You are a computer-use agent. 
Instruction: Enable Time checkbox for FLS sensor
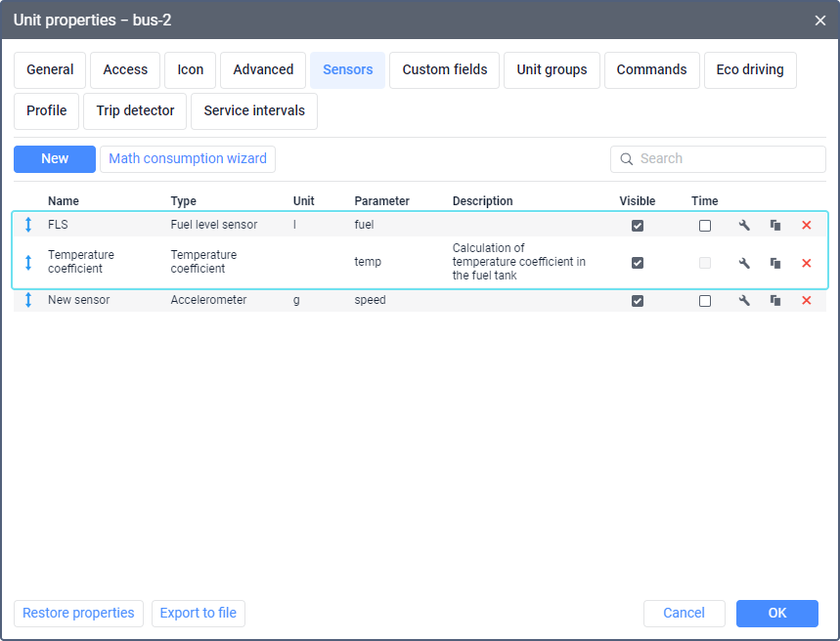pyautogui.click(x=705, y=226)
